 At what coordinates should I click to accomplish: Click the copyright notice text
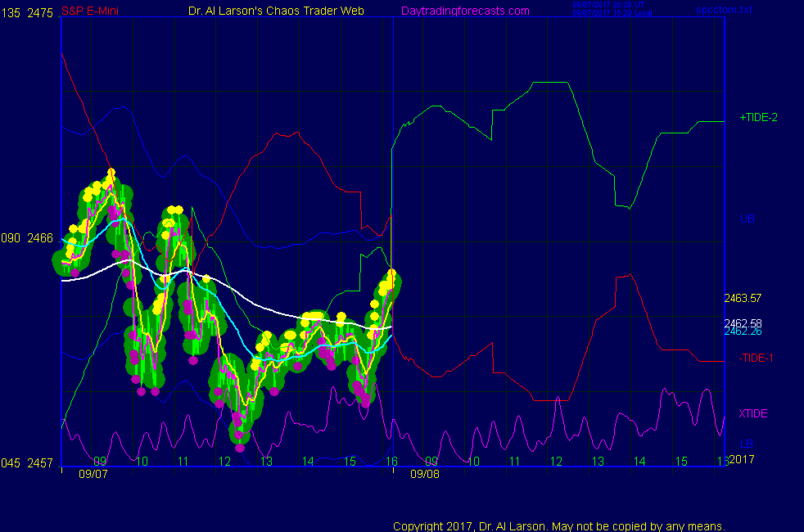coord(559,526)
